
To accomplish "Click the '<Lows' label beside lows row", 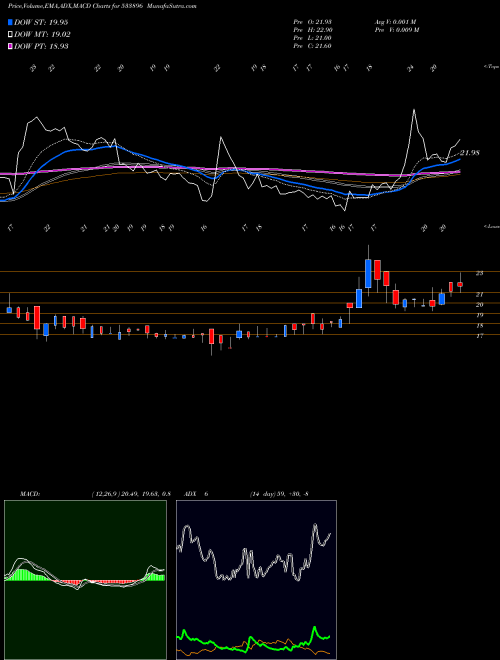I will tap(491, 226).
